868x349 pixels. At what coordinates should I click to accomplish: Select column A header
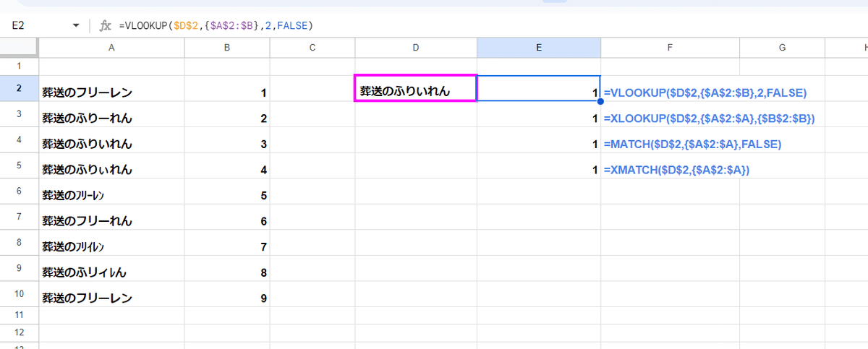pos(111,47)
